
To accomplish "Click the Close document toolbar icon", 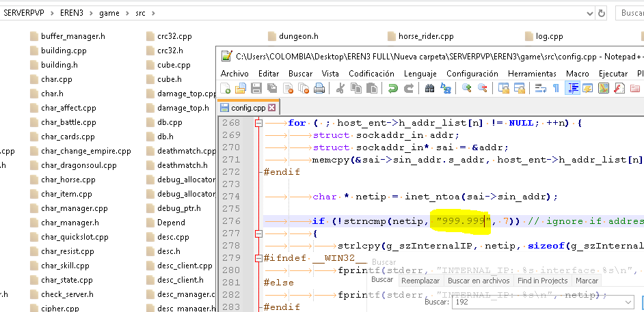I will [289, 88].
